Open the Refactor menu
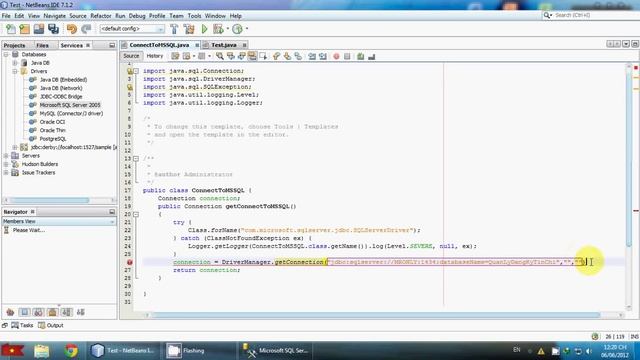Screen dimensions: 640x360 (x=101, y=16)
